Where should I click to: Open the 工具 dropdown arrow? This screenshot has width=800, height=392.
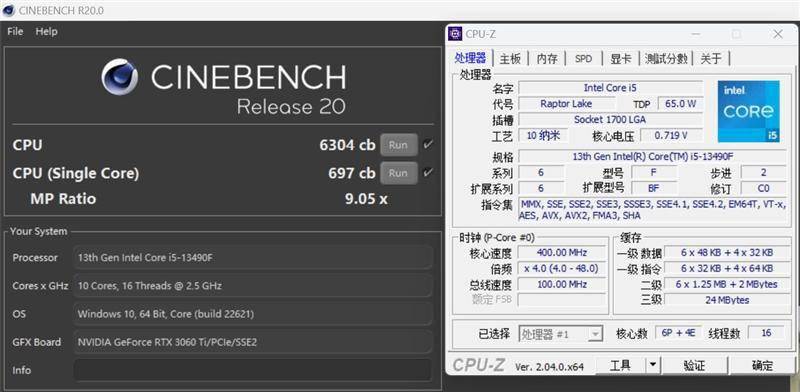(x=653, y=365)
